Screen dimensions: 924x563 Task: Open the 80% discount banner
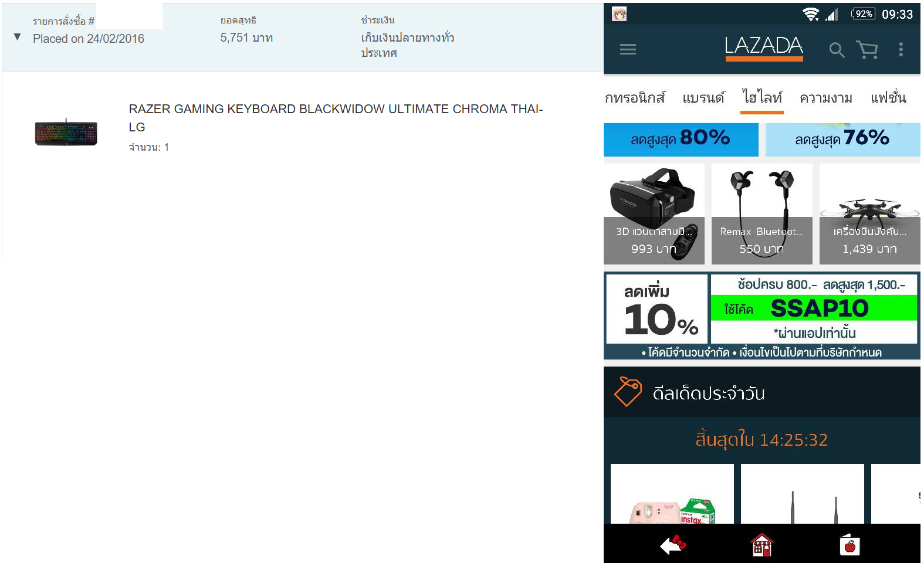[681, 140]
